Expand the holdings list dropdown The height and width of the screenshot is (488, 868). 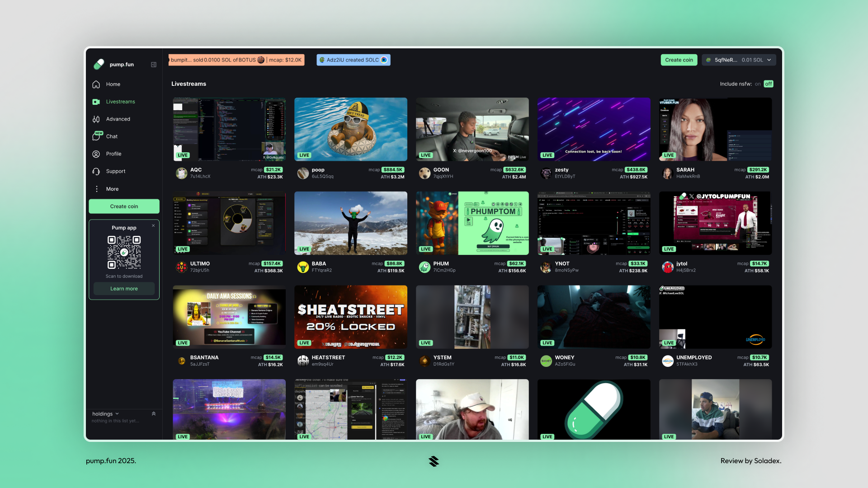pos(105,414)
